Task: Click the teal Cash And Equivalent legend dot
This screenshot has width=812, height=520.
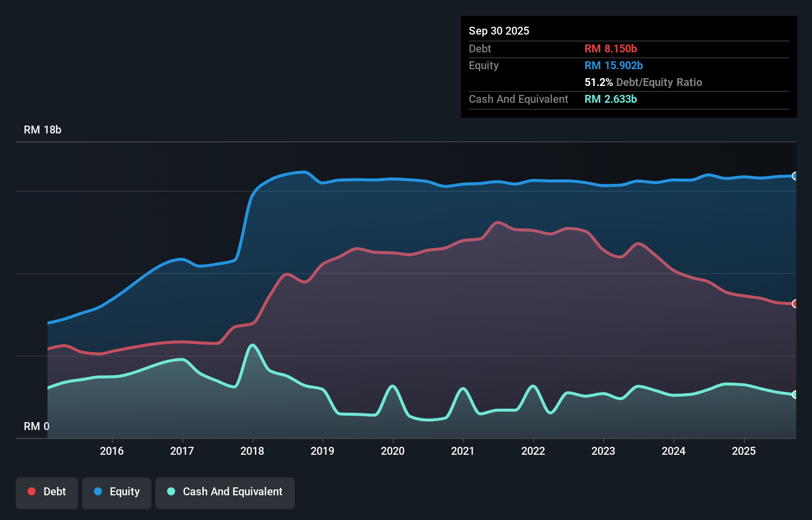Action: tap(170, 491)
